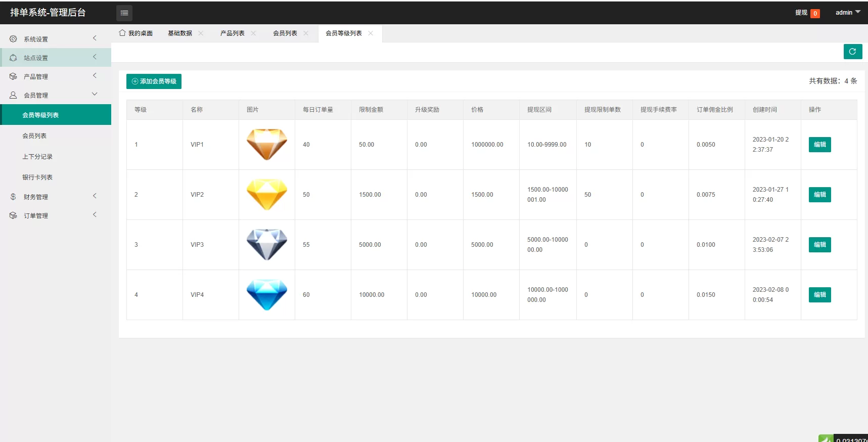Click the 提现 notification badge

(815, 14)
